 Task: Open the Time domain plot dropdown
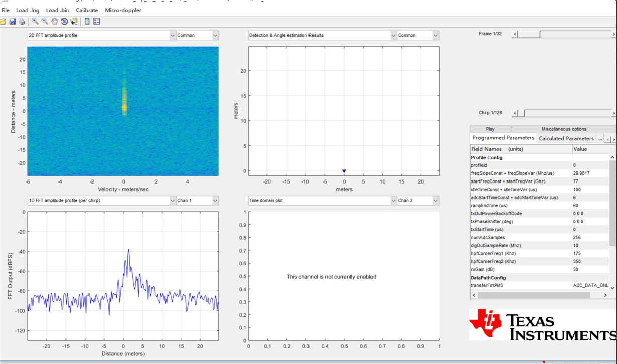pos(323,200)
